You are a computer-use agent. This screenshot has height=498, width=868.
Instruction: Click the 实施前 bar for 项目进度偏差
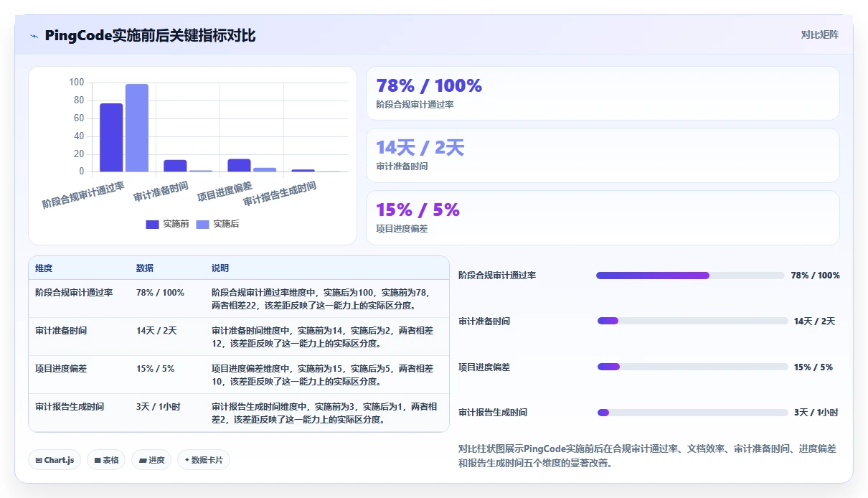coord(239,166)
